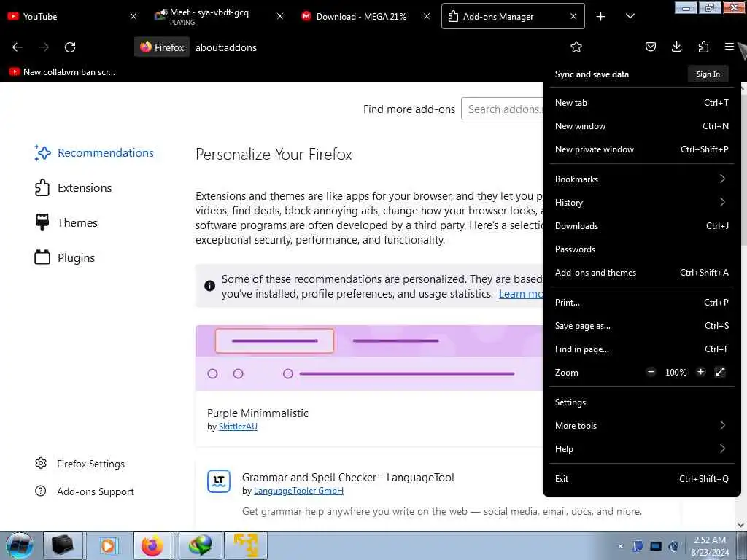Expand the Help submenu
Screen dimensions: 747x560
tap(642, 449)
